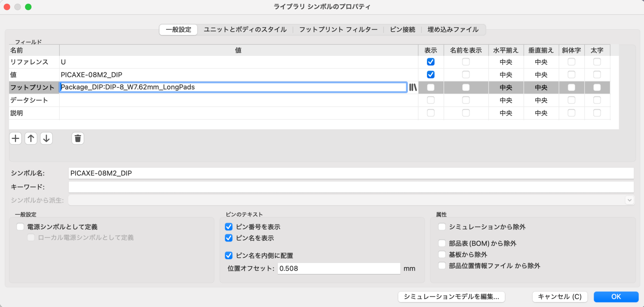Select value cell PICAXE-08M2_DIP in 値 row
This screenshot has width=644, height=307.
pyautogui.click(x=238, y=75)
